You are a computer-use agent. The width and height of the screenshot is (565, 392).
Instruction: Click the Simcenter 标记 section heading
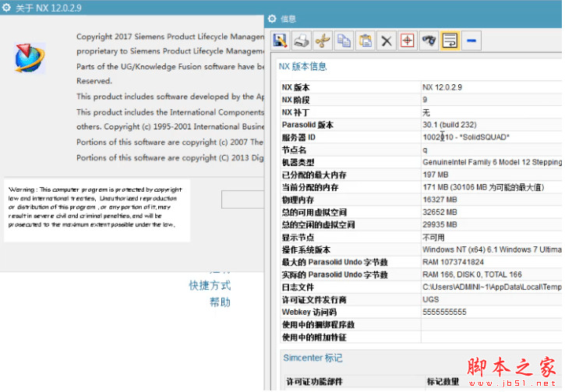coord(314,358)
